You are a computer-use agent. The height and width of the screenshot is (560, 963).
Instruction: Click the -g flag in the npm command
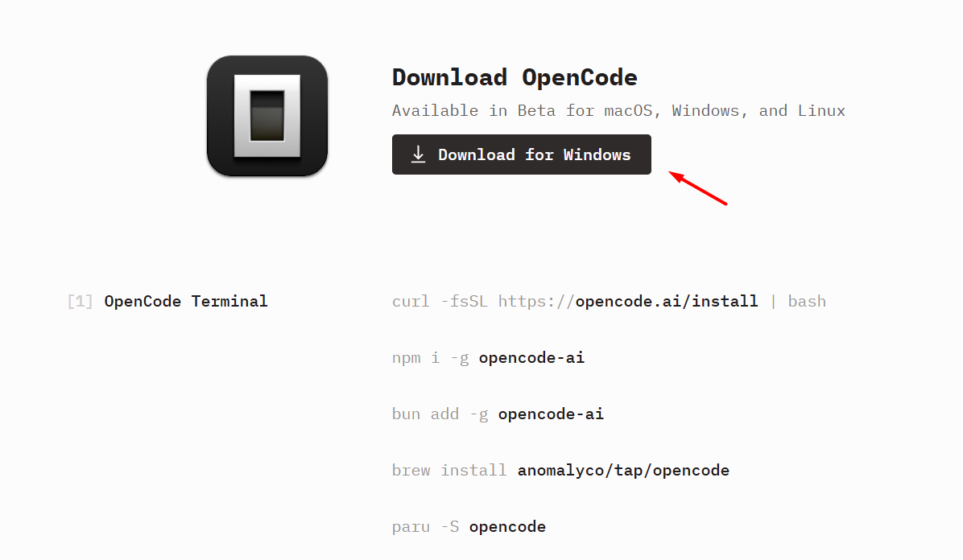click(x=461, y=357)
